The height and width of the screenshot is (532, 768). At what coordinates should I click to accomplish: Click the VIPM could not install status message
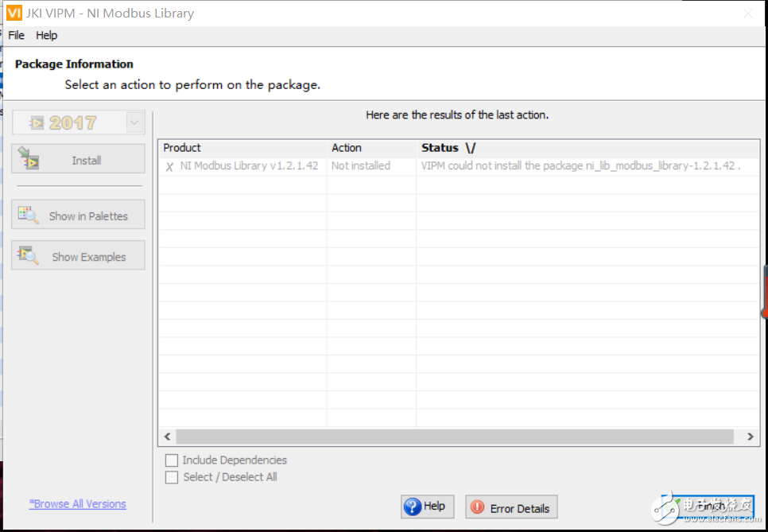coord(580,165)
